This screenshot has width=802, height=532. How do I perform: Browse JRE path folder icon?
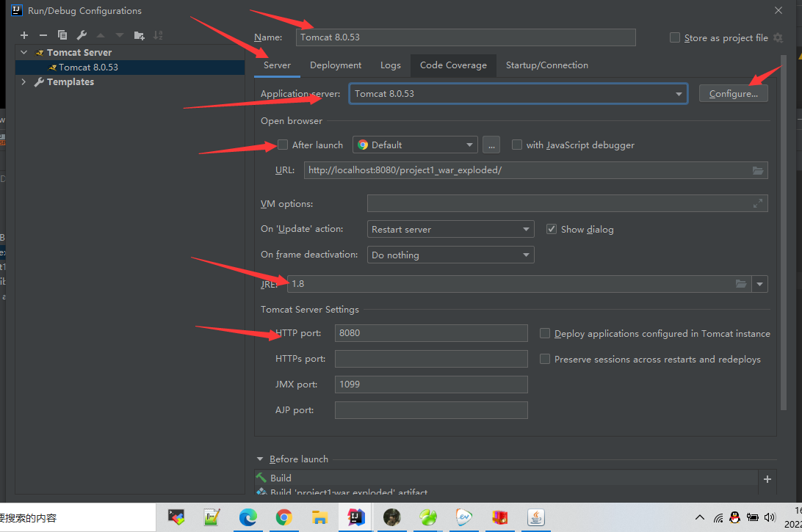[740, 284]
